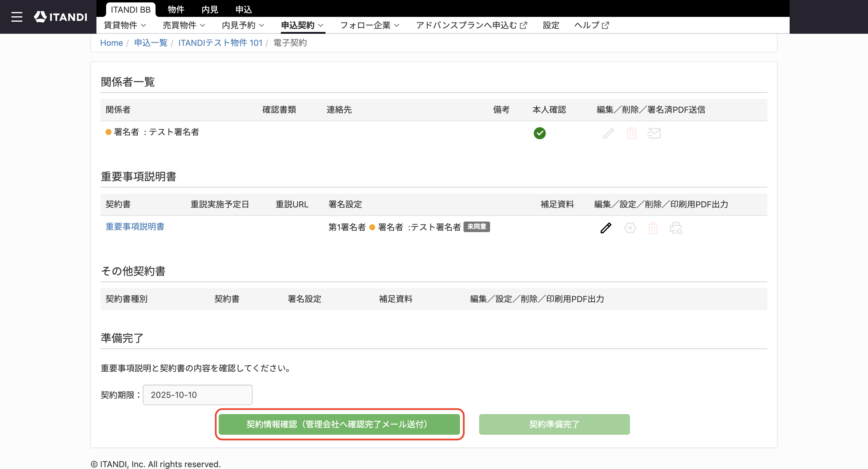This screenshot has width=868, height=469.
Task: Click 第1署名者 text in 署名設定 column
Action: (347, 227)
